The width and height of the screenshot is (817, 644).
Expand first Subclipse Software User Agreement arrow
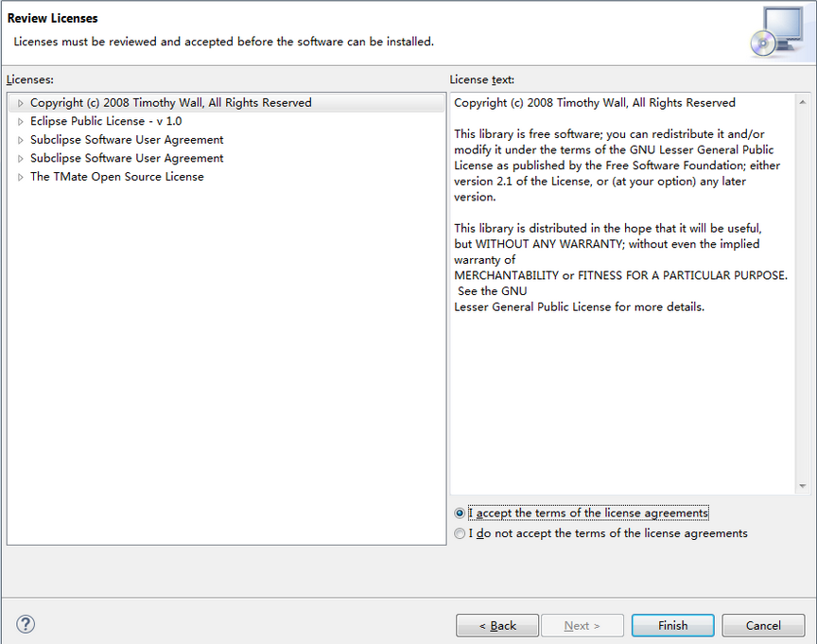point(20,140)
